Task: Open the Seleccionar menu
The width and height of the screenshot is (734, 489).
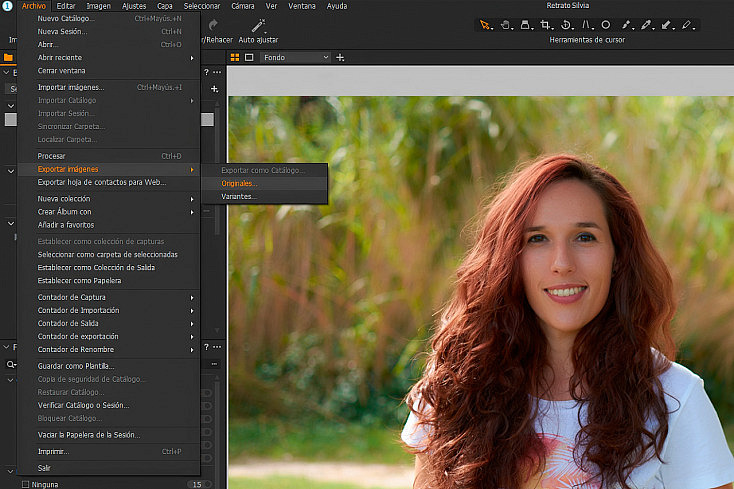Action: tap(202, 6)
